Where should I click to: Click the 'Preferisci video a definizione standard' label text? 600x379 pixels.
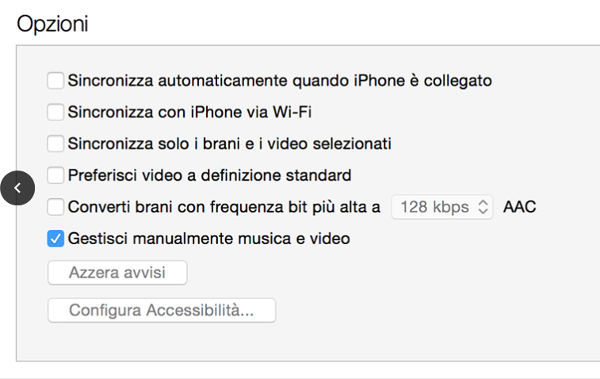[210, 175]
